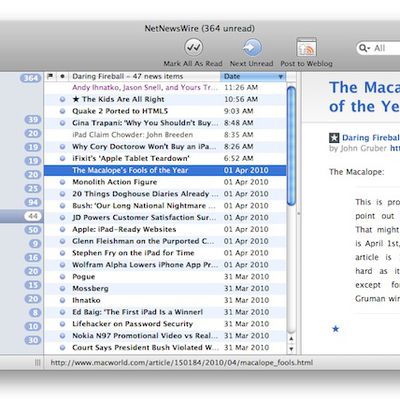Sort by the Date column header
The height and width of the screenshot is (400, 400).
(x=253, y=76)
